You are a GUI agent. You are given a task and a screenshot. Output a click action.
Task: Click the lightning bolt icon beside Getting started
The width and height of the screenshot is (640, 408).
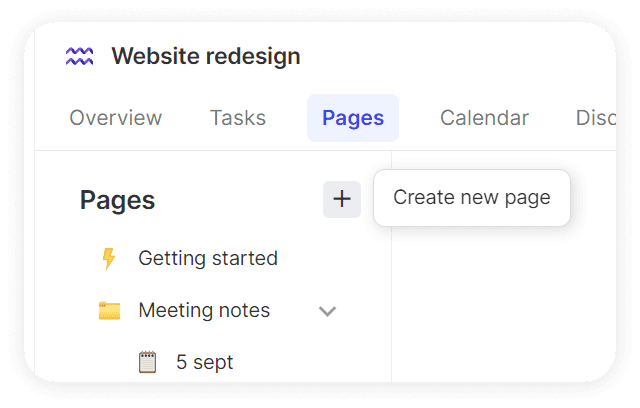point(109,259)
